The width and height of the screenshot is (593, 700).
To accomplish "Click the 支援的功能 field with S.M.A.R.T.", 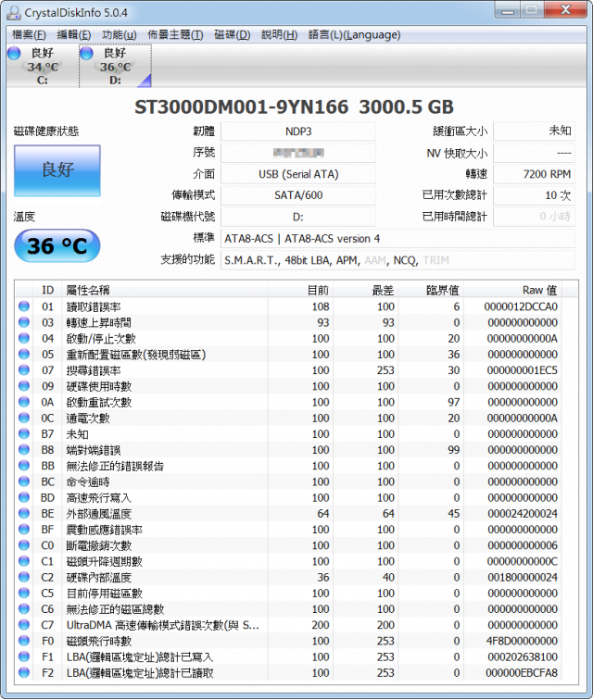I will point(397,260).
